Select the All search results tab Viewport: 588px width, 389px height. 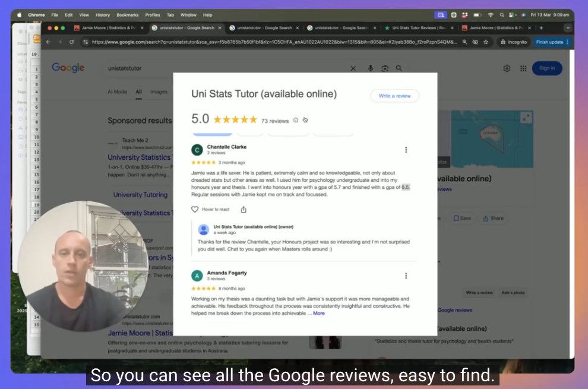pyautogui.click(x=139, y=92)
